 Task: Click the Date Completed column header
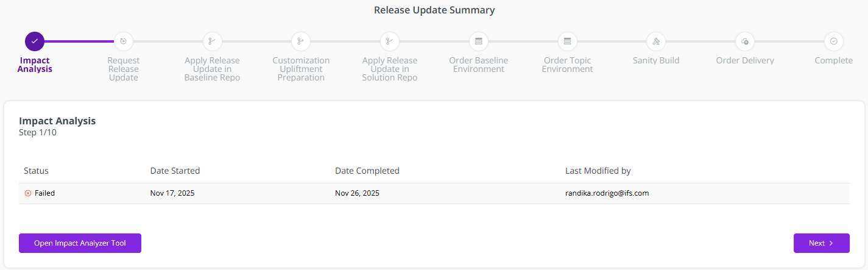pyautogui.click(x=367, y=171)
